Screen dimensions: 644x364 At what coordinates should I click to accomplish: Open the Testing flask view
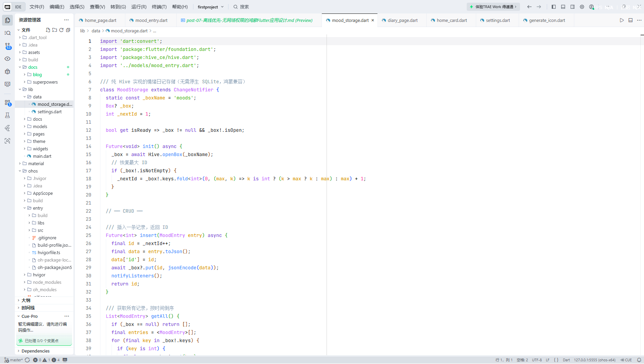[x=7, y=115]
